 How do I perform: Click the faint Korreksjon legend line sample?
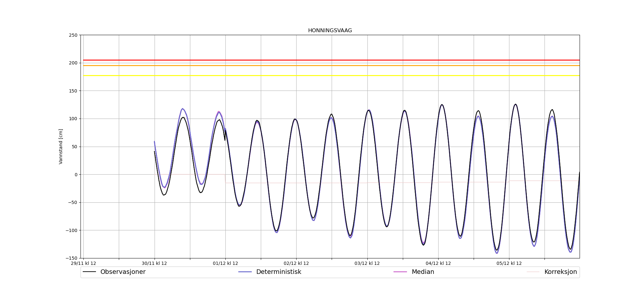(533, 272)
